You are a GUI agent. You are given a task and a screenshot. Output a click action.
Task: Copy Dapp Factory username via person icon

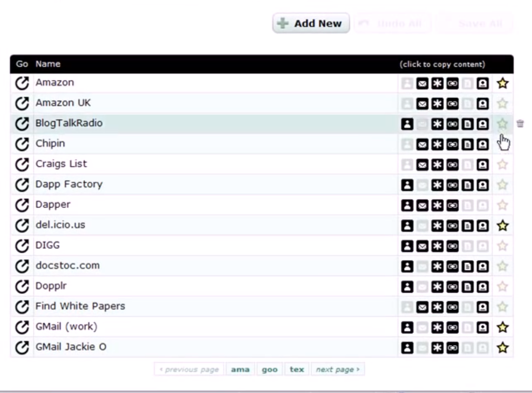click(x=407, y=185)
